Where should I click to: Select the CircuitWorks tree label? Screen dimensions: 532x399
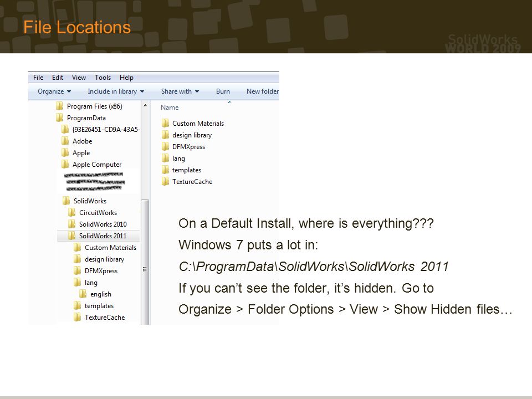coord(98,213)
